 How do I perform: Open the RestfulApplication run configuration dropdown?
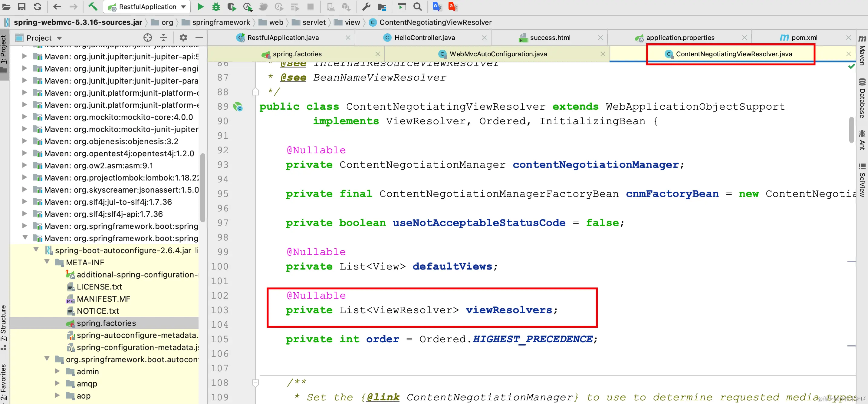147,7
